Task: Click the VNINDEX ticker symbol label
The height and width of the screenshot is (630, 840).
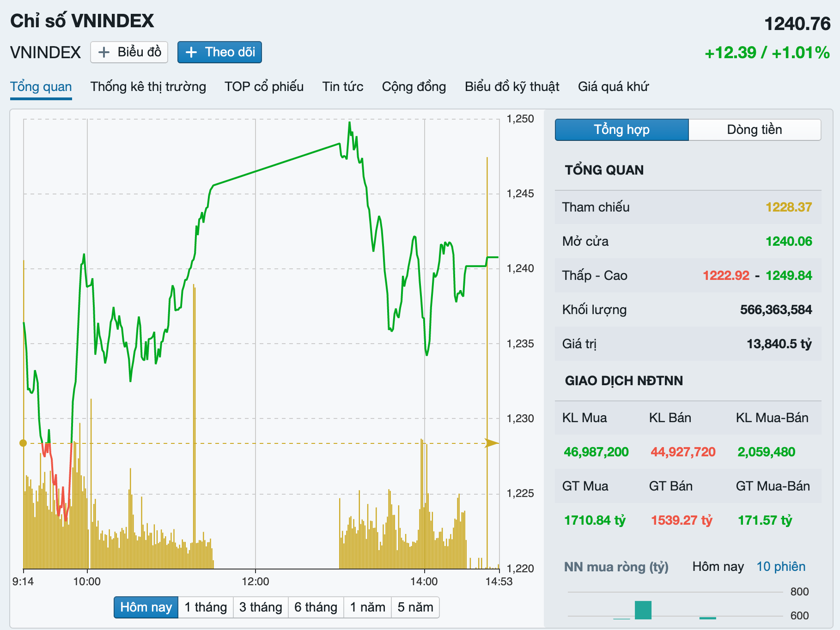Action: [46, 52]
